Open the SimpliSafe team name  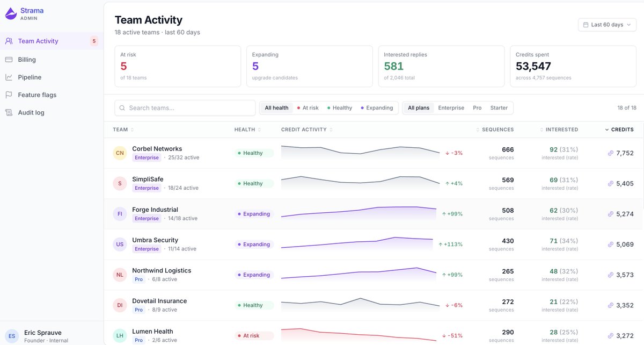(148, 179)
